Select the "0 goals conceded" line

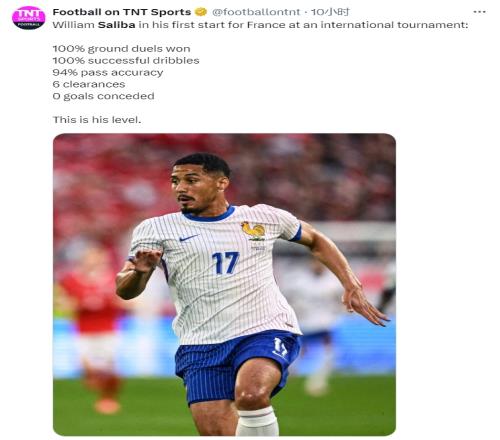[x=104, y=96]
